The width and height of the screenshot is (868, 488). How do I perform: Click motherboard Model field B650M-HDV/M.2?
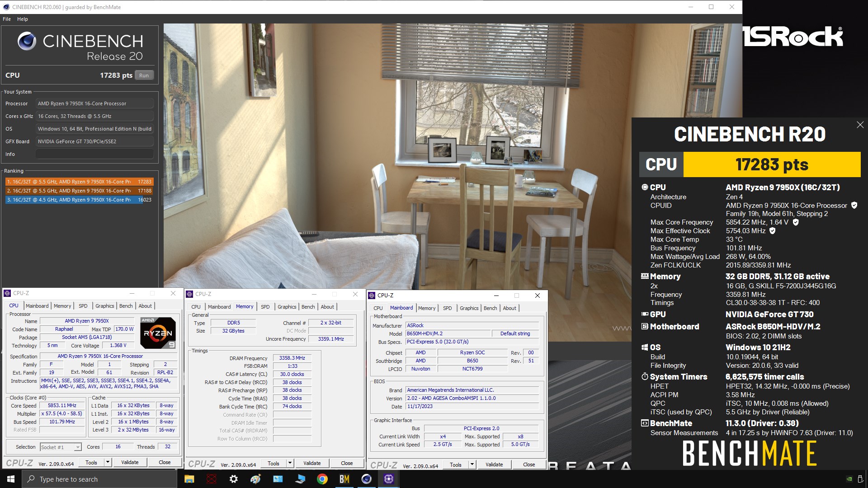[x=448, y=333]
